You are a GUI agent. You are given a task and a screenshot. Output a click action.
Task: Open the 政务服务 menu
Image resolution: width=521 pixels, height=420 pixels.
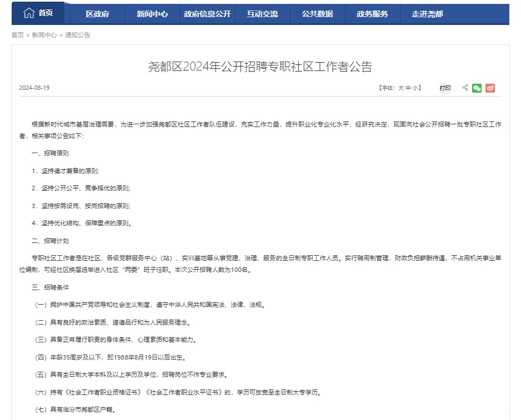(x=372, y=12)
